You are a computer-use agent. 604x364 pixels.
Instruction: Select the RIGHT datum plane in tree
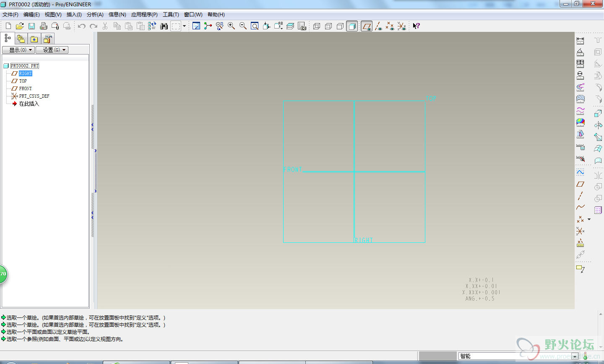pyautogui.click(x=25, y=73)
